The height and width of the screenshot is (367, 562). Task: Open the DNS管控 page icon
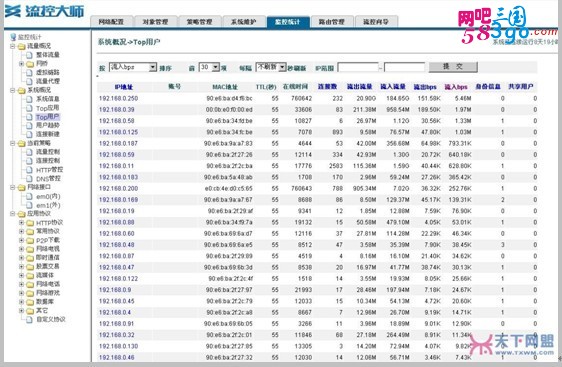tap(30, 178)
